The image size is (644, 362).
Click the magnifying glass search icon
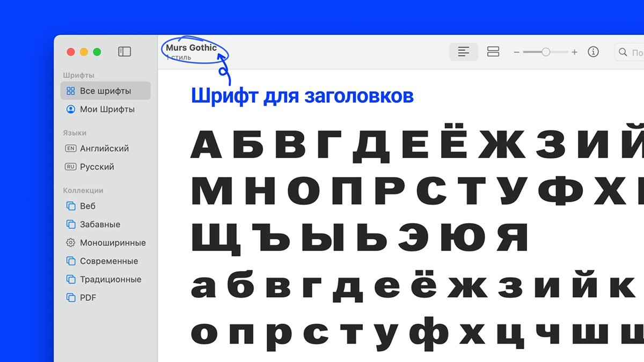point(622,51)
